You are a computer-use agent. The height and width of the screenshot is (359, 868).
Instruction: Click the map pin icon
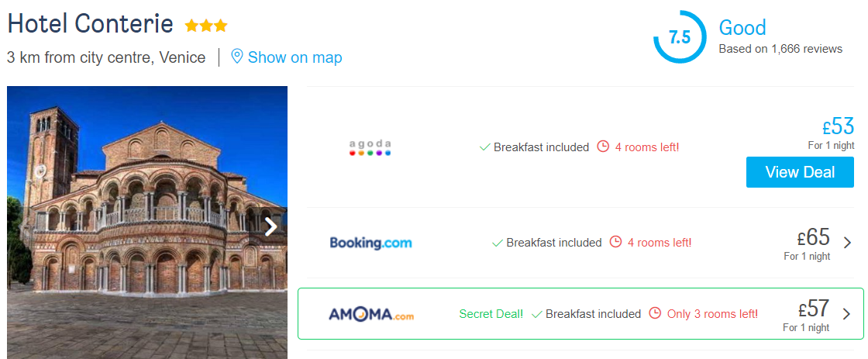[x=237, y=57]
